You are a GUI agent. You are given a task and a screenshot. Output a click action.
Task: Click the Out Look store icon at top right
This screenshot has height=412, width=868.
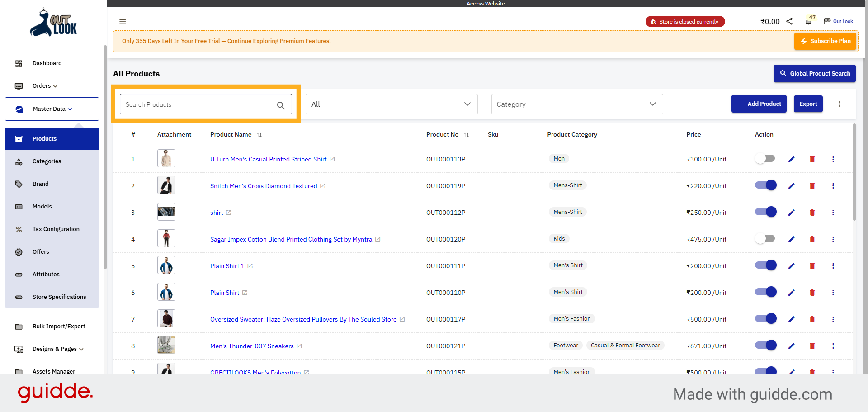tap(827, 21)
